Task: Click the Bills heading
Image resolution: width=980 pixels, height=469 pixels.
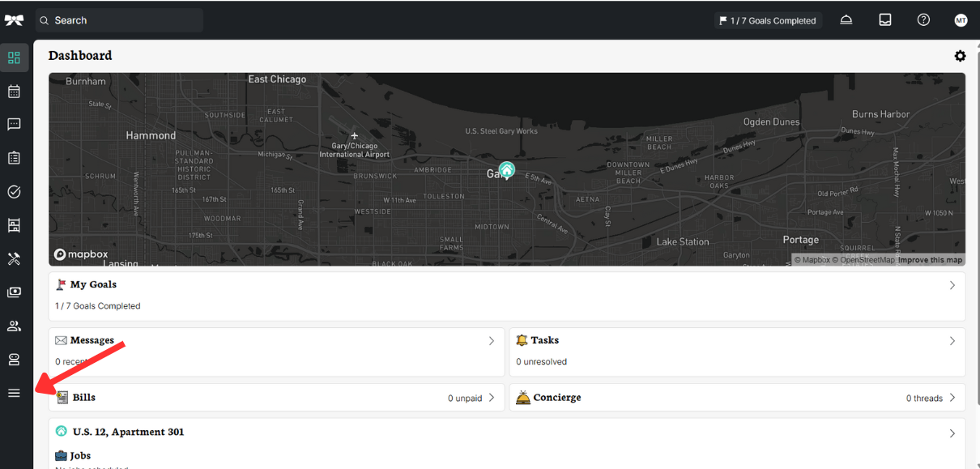Action: coord(84,398)
